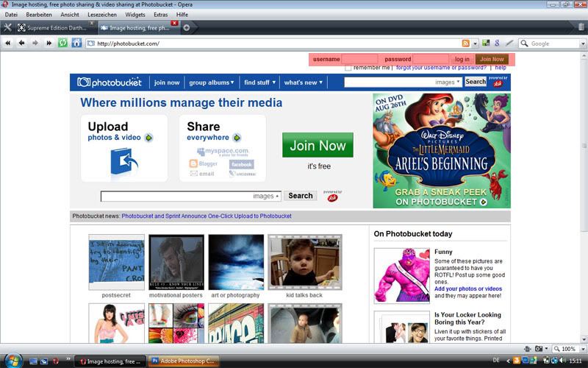Open the Lesezeichen menu
This screenshot has height=368, width=588.
pyautogui.click(x=102, y=15)
